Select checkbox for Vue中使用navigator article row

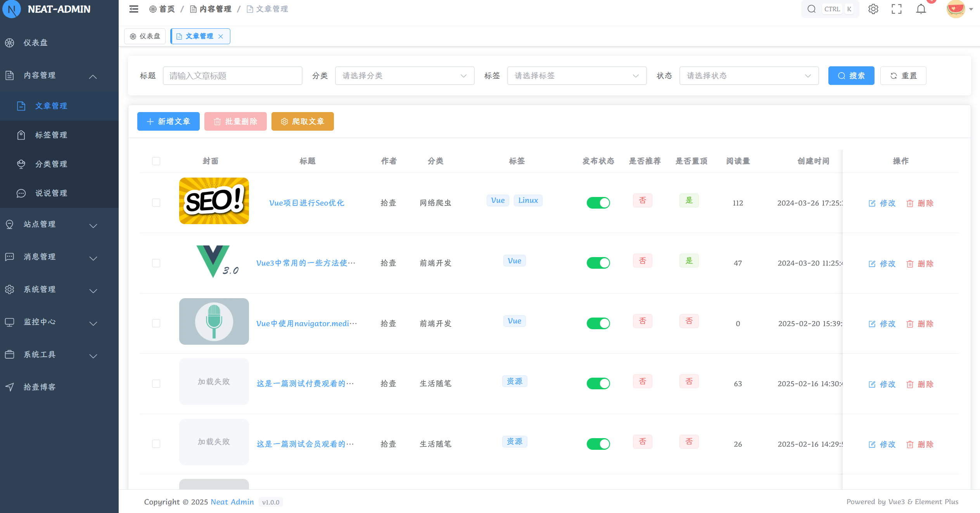(x=156, y=323)
